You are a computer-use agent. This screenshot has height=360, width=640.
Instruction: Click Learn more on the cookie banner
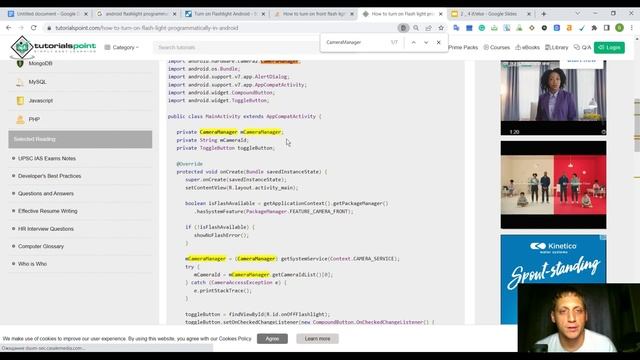[317, 339]
